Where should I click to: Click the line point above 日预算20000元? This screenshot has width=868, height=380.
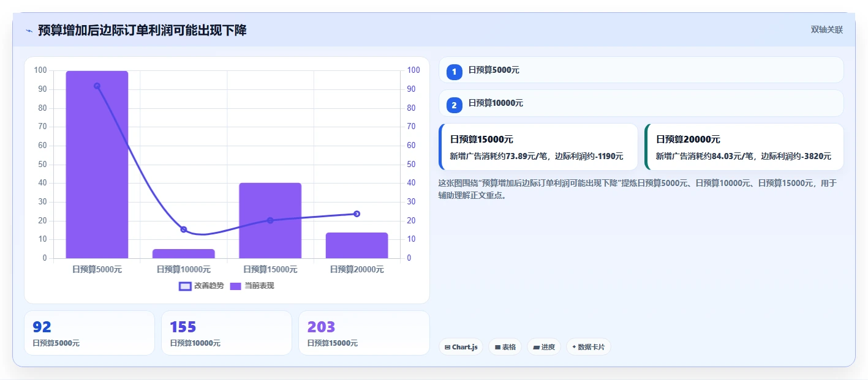click(357, 214)
